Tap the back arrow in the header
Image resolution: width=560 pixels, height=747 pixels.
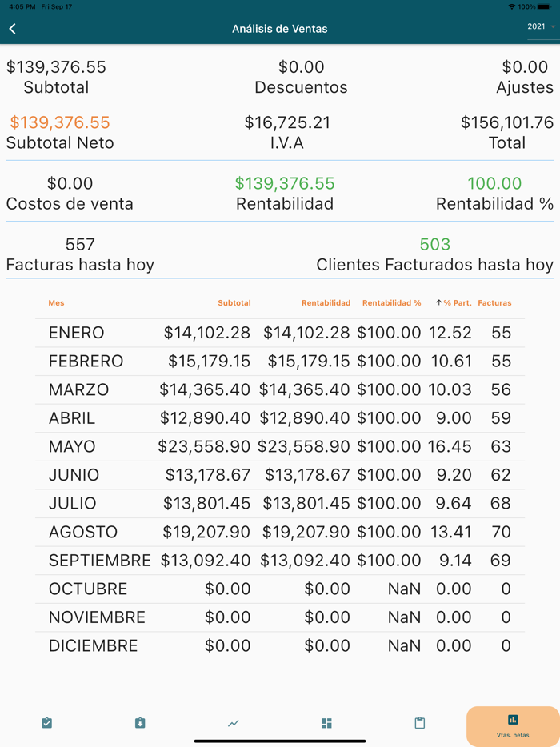pos(12,27)
